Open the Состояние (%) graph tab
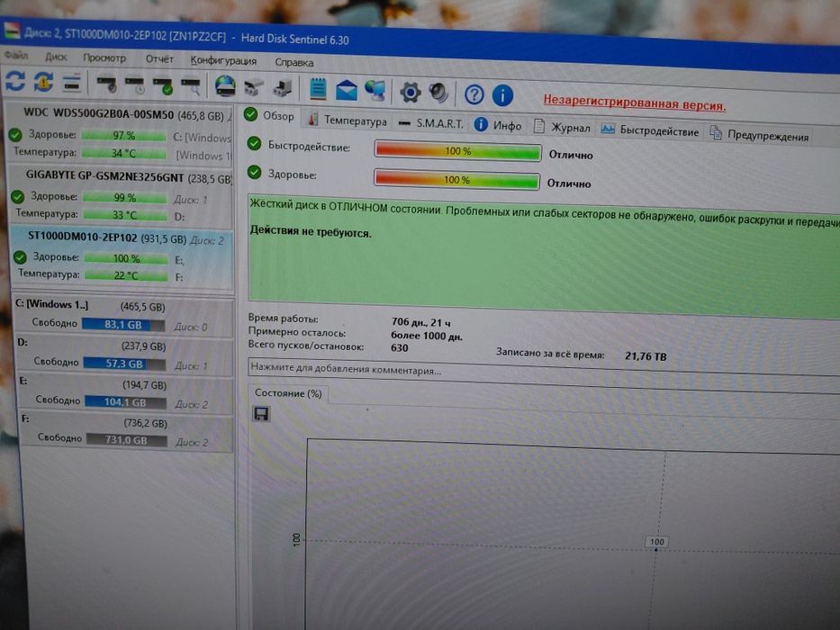 tap(288, 392)
